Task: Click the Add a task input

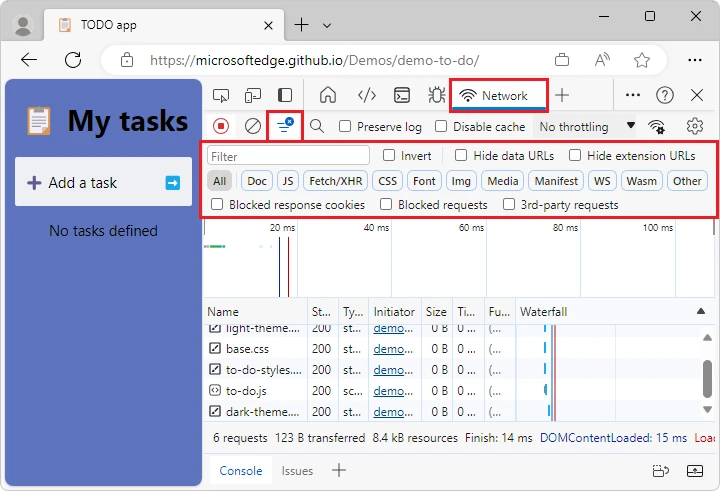Action: coord(103,182)
